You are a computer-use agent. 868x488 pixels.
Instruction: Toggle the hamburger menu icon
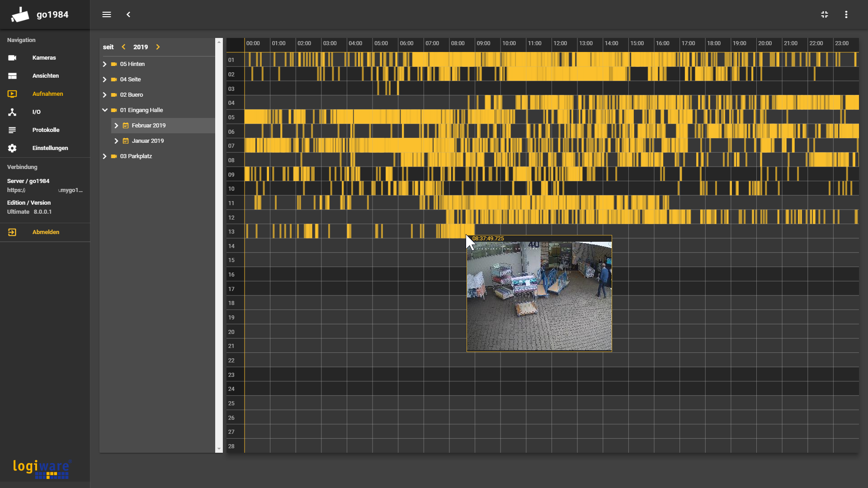(107, 14)
